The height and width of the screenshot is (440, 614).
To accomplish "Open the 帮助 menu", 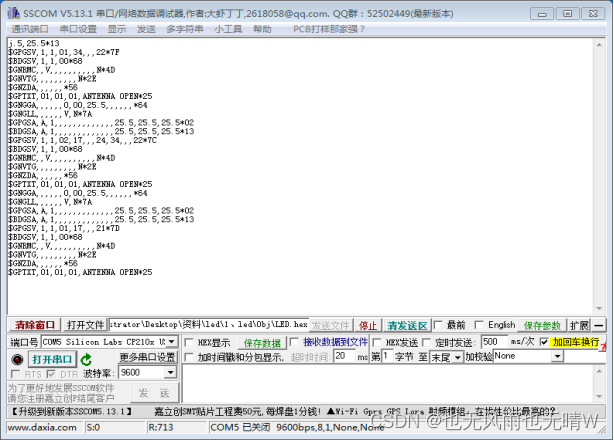I will (x=262, y=29).
